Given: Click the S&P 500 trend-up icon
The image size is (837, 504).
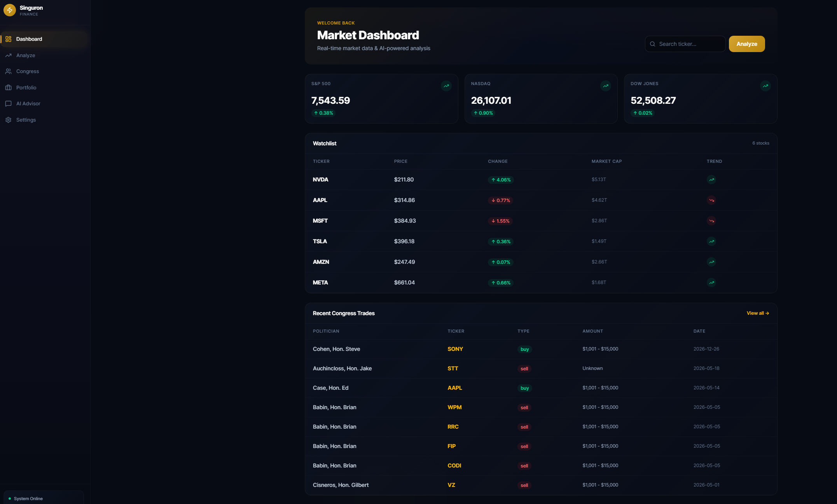Looking at the screenshot, I should (x=446, y=86).
